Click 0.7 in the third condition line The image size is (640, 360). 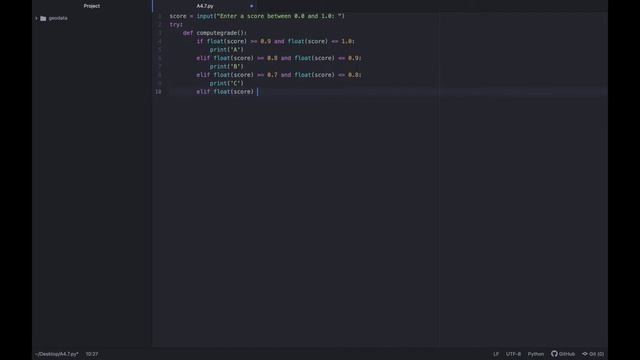pos(272,75)
